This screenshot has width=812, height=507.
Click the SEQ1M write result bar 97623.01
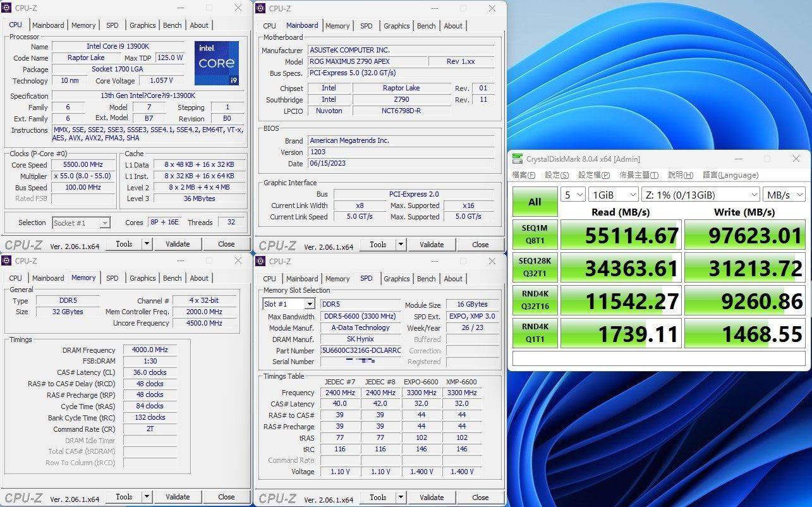click(744, 235)
